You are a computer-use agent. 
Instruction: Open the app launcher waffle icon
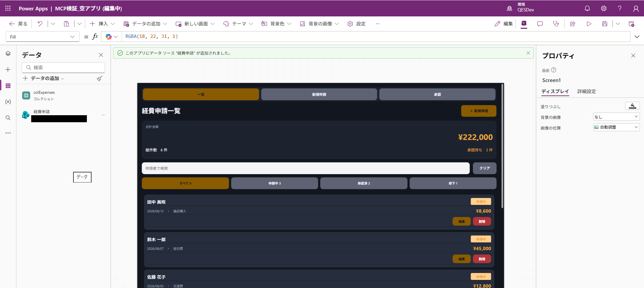tap(8, 8)
